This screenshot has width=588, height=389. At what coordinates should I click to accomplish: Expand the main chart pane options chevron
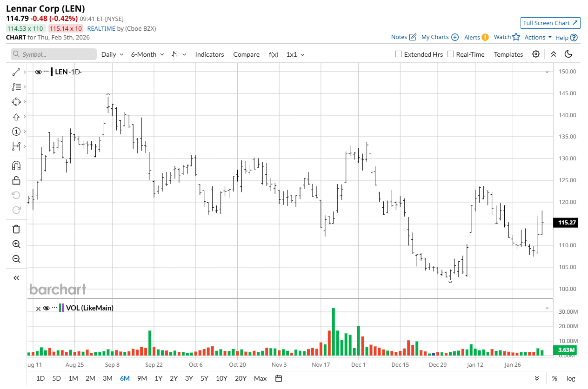[547, 72]
